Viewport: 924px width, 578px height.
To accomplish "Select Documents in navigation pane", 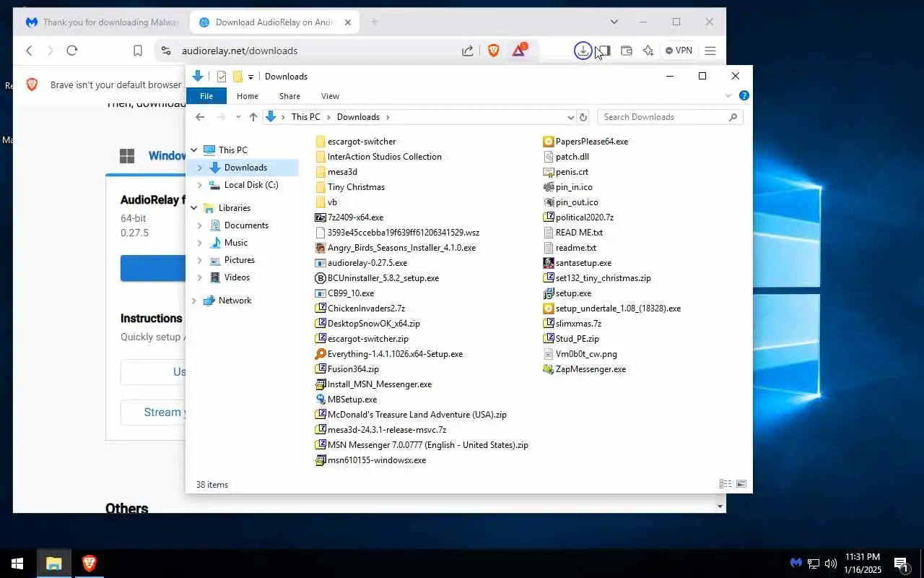I will (246, 225).
